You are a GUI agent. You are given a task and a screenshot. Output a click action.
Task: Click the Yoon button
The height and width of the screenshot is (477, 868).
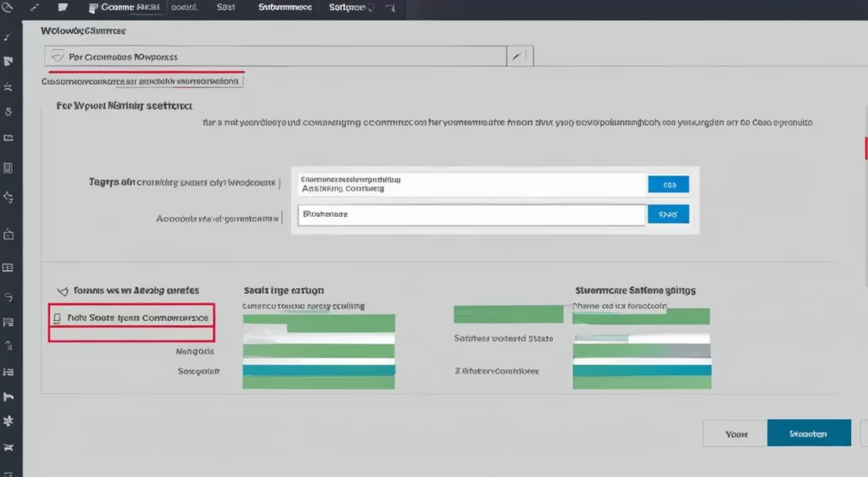(736, 434)
